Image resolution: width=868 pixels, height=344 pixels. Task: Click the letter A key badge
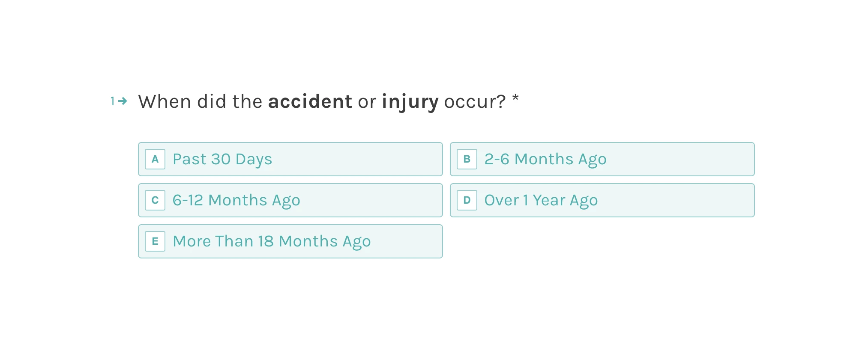point(155,159)
